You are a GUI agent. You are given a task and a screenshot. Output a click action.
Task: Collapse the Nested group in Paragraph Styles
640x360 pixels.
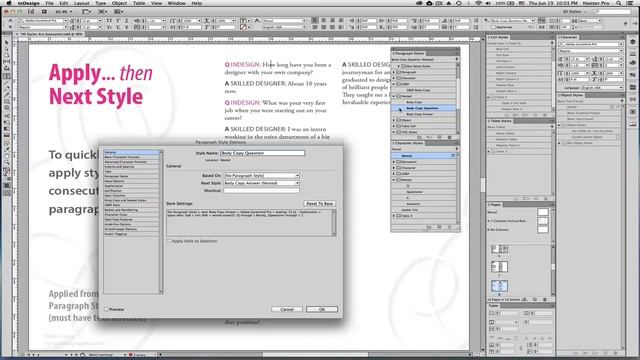coord(394,96)
